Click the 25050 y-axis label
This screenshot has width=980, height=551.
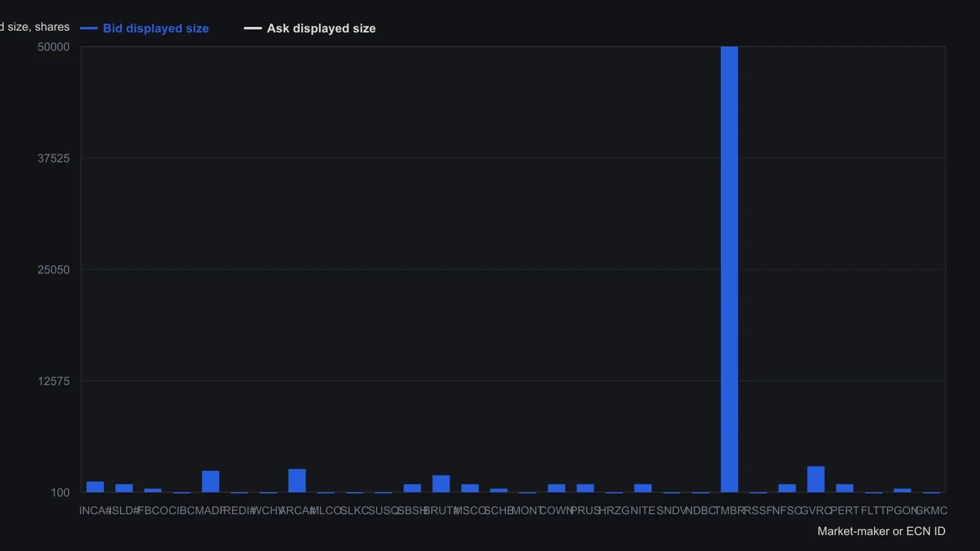pos(54,270)
